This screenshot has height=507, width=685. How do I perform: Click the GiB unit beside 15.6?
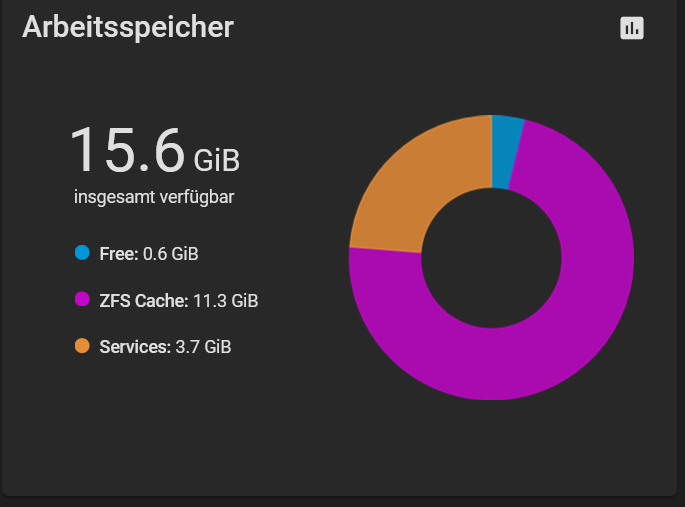[217, 160]
